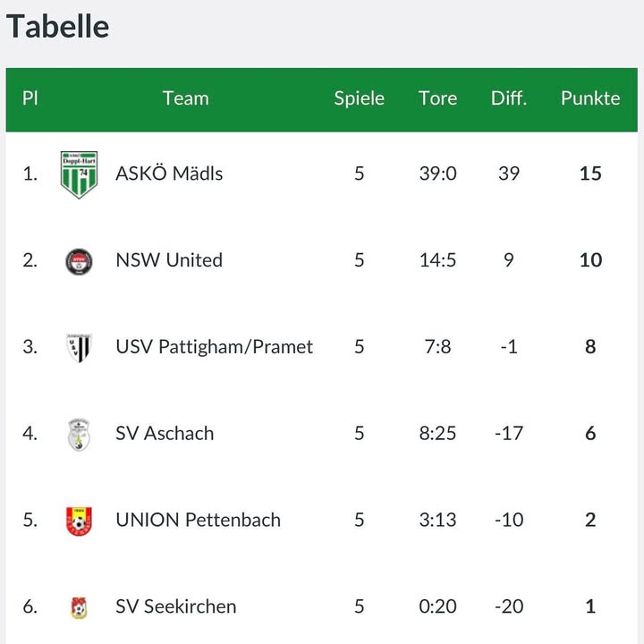Select the USV Pattigham/Pramet team name
The width and height of the screenshot is (644, 644).
tap(214, 347)
